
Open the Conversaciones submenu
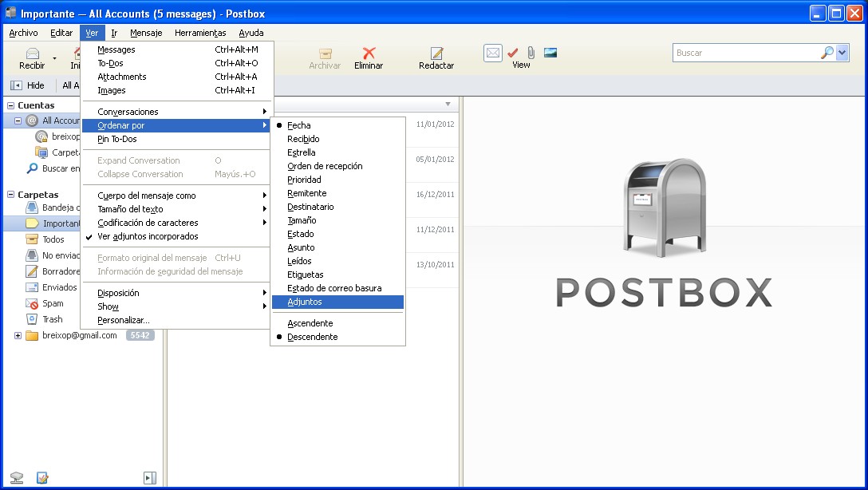(x=176, y=112)
